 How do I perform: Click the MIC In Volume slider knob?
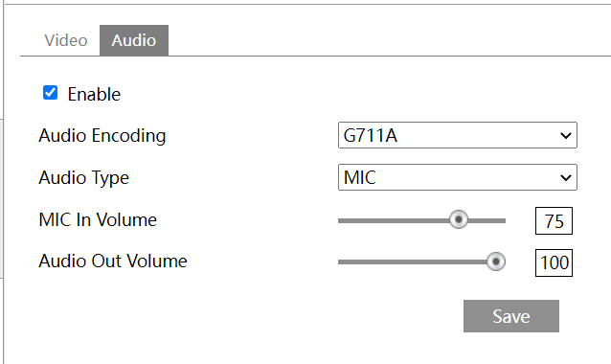coord(459,219)
